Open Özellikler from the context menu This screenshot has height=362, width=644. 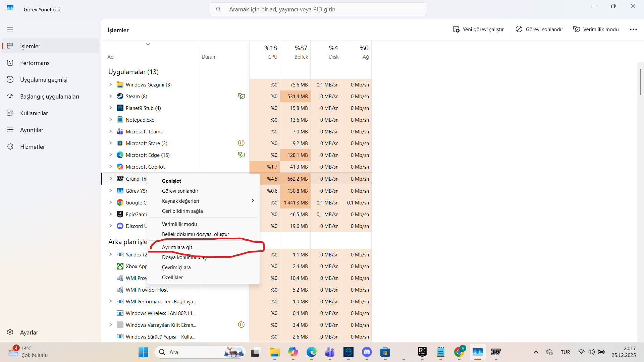203,278
